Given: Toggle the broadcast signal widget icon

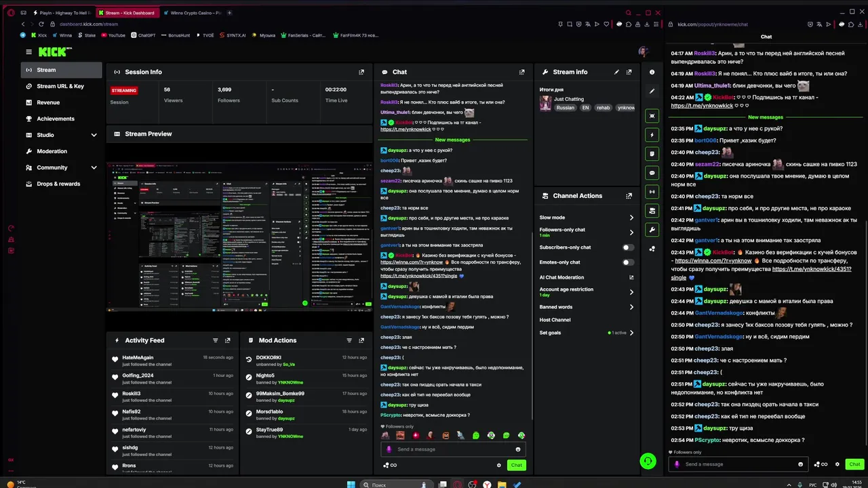Looking at the screenshot, I should coord(652,192).
